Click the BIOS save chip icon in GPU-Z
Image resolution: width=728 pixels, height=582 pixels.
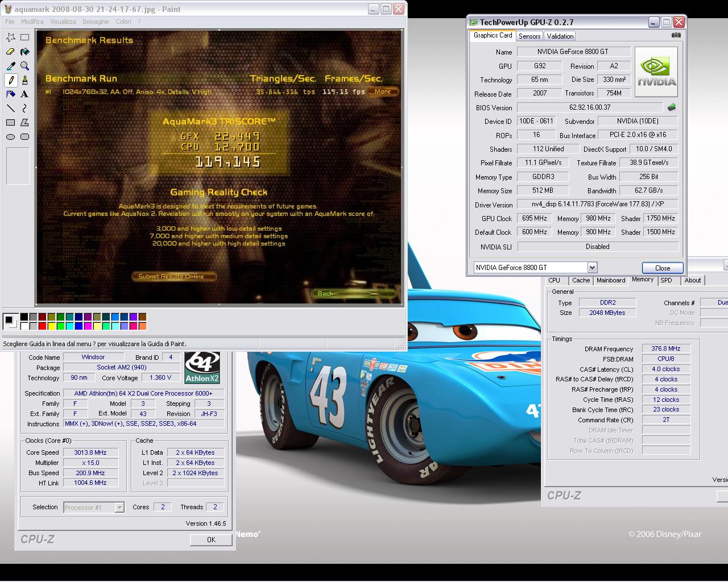point(672,107)
